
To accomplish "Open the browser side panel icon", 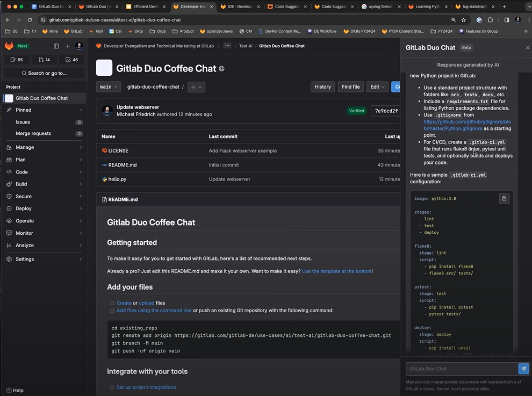I will pos(507,20).
